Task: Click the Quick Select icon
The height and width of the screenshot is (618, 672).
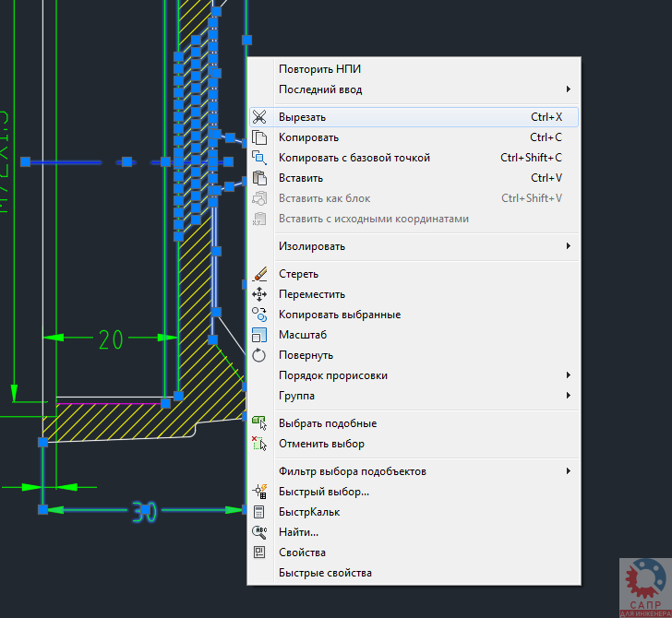Action: click(259, 492)
